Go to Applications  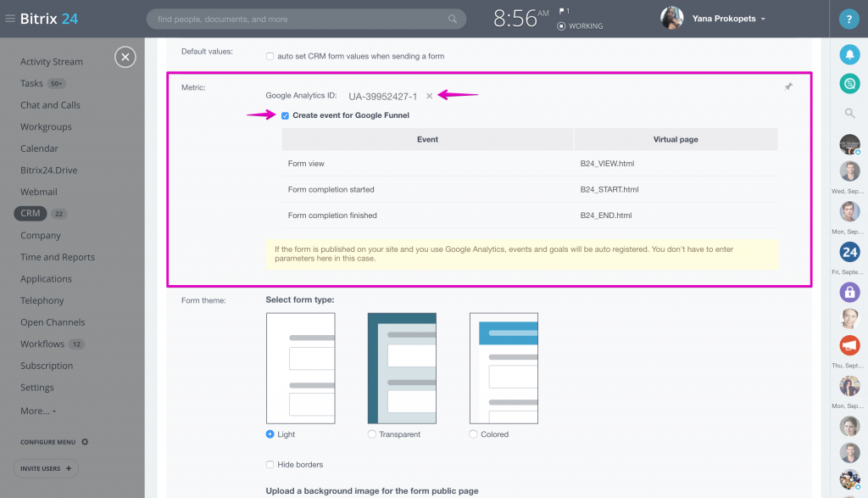click(46, 278)
